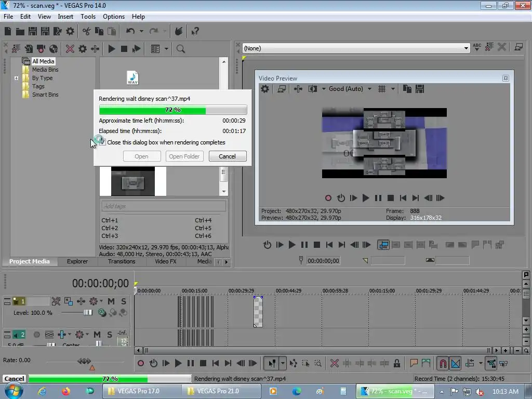Image resolution: width=532 pixels, height=399 pixels.
Task: Toggle split screen view in Video Preview
Action: 312,89
